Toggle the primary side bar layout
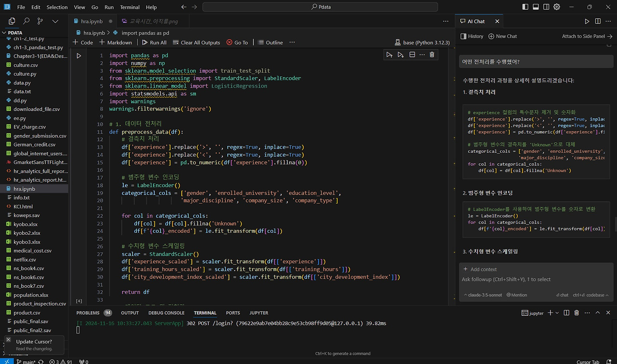617x364 pixels. pos(525,7)
